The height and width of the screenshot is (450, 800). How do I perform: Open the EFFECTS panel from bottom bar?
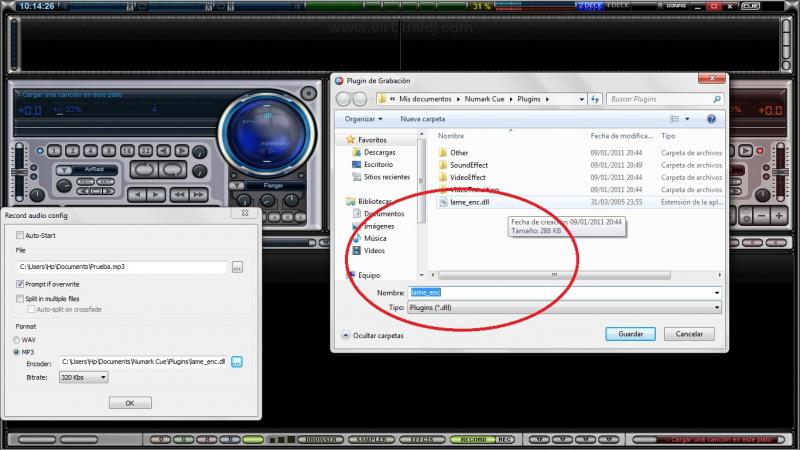tap(422, 439)
